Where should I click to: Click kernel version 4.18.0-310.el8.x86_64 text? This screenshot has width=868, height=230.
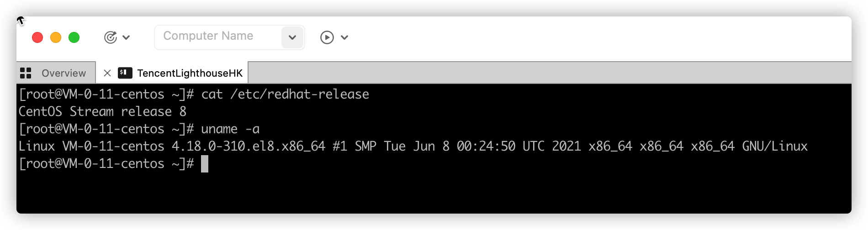coord(249,146)
